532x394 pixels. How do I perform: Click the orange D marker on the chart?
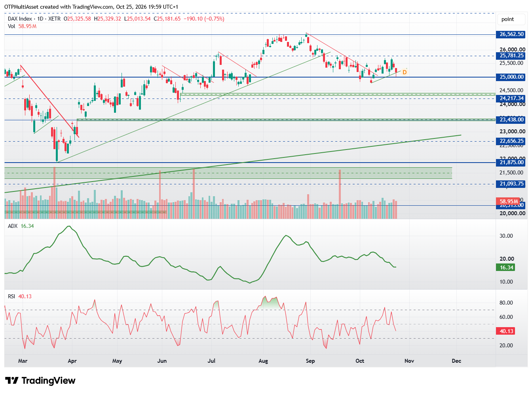pyautogui.click(x=405, y=72)
